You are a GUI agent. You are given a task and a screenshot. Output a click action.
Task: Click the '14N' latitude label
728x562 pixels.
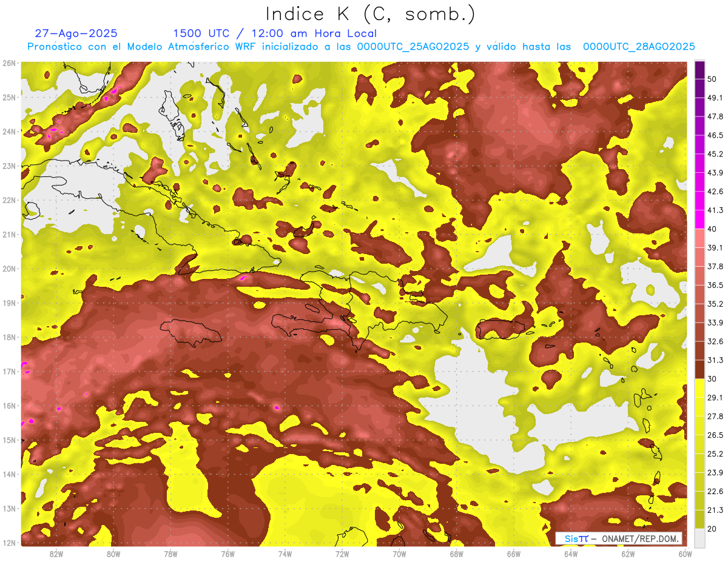(9, 474)
